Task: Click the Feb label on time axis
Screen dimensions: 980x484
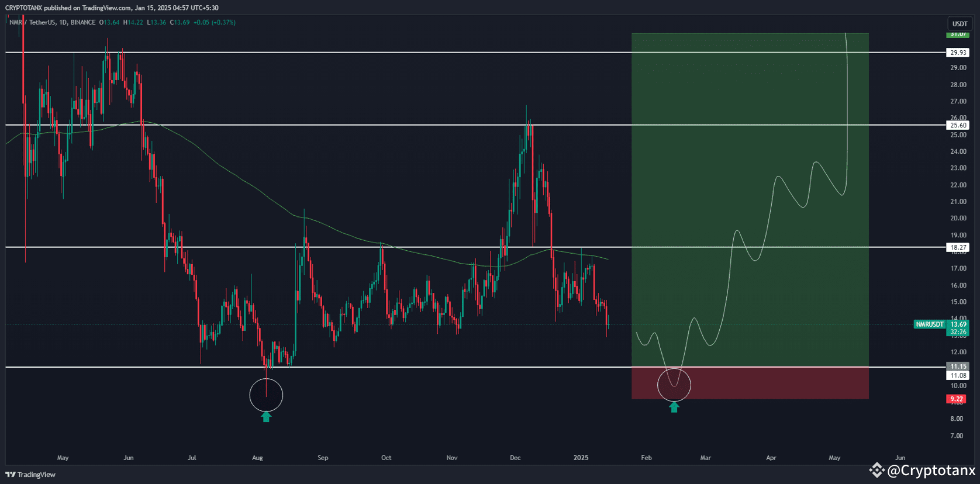Action: 646,458
